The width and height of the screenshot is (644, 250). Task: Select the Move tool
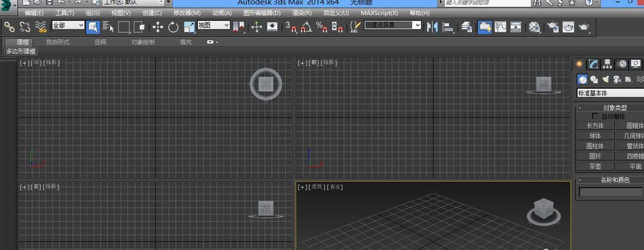point(158,27)
